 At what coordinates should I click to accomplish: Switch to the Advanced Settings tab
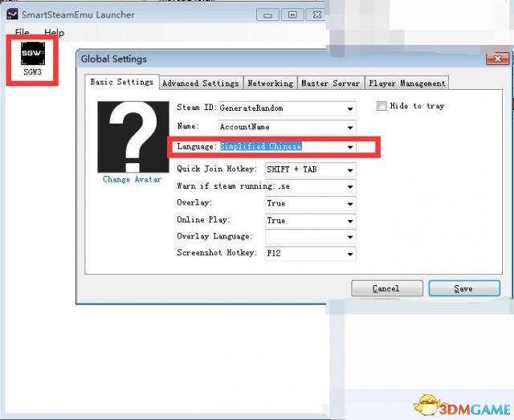200,83
